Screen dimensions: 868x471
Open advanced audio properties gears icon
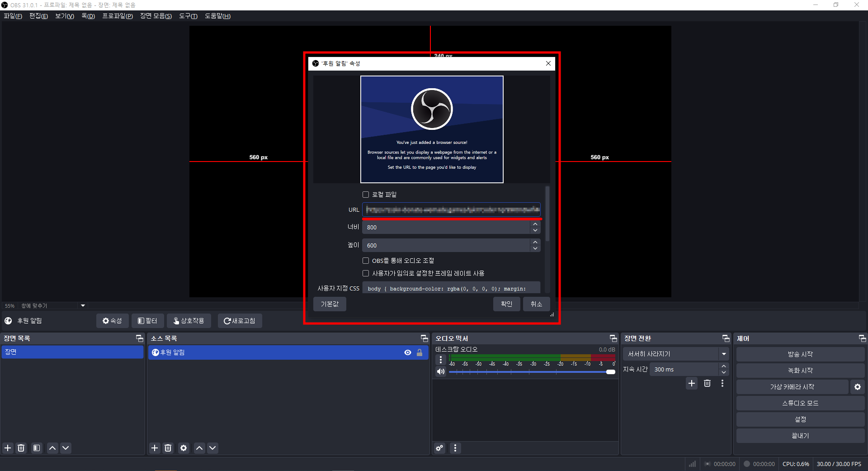click(439, 448)
